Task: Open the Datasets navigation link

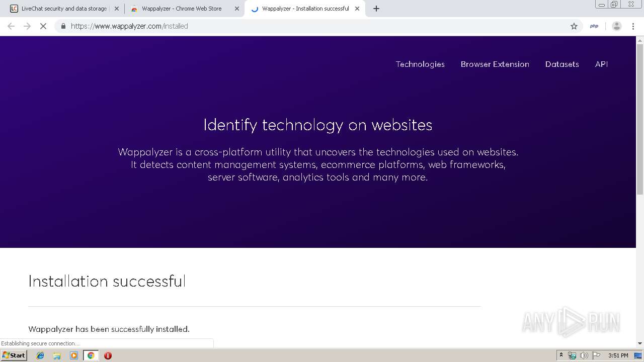Action: pyautogui.click(x=562, y=64)
